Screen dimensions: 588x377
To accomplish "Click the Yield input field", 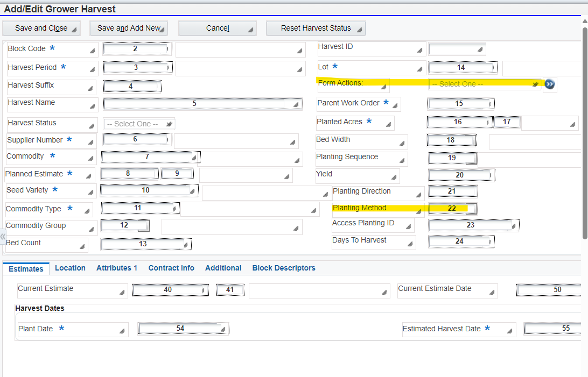I will point(461,175).
